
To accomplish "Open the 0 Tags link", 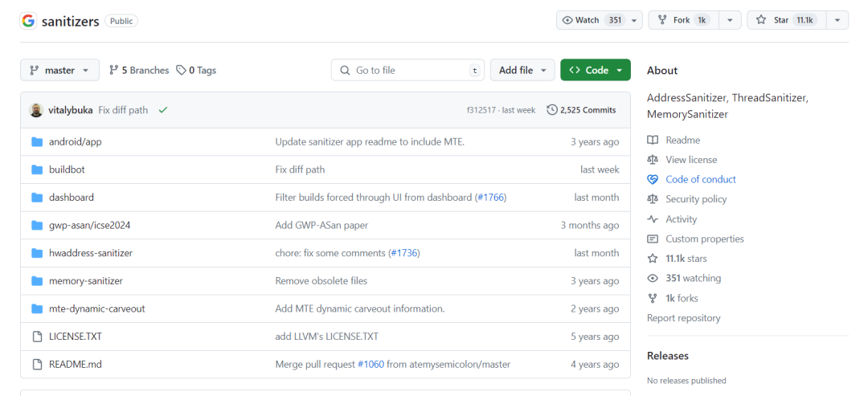I will tap(196, 70).
